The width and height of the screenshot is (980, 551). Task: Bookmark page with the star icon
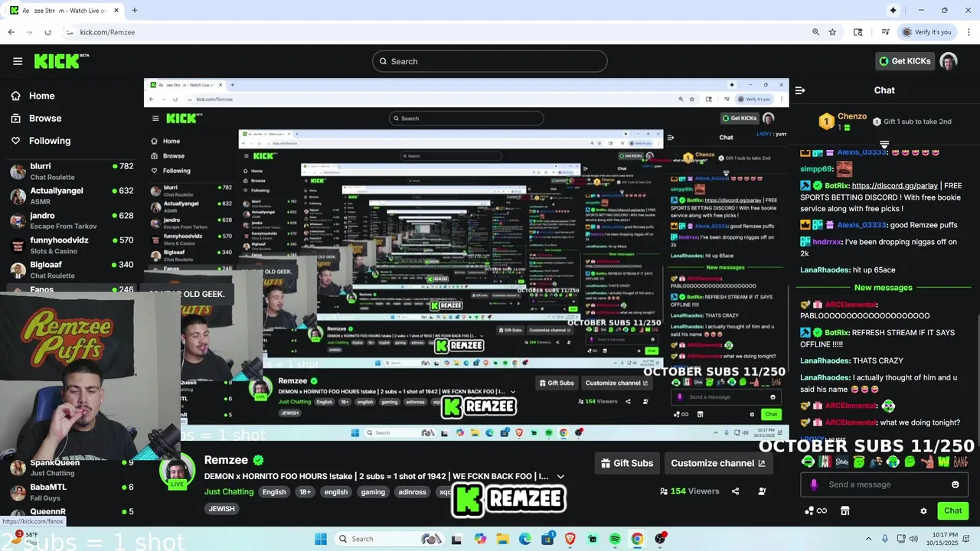coord(832,32)
